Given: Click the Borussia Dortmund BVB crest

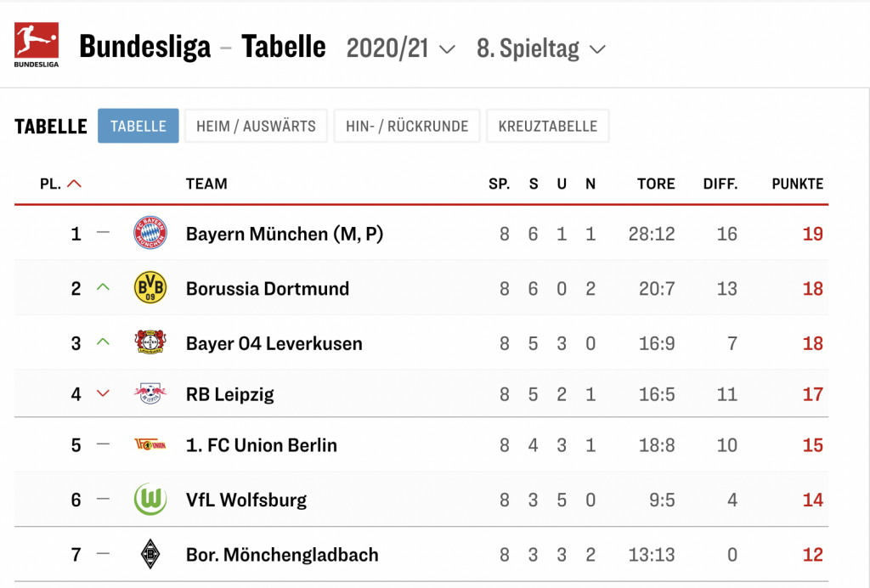Looking at the screenshot, I should [150, 289].
